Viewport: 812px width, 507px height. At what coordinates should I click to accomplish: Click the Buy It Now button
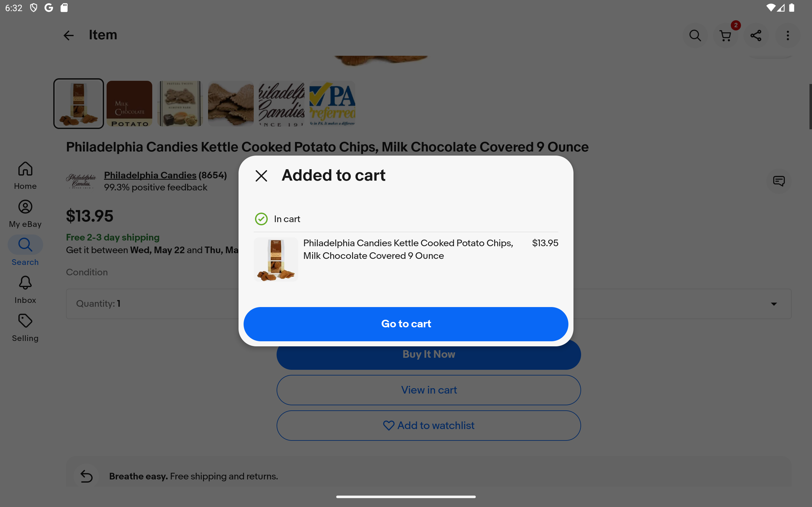coord(429,355)
